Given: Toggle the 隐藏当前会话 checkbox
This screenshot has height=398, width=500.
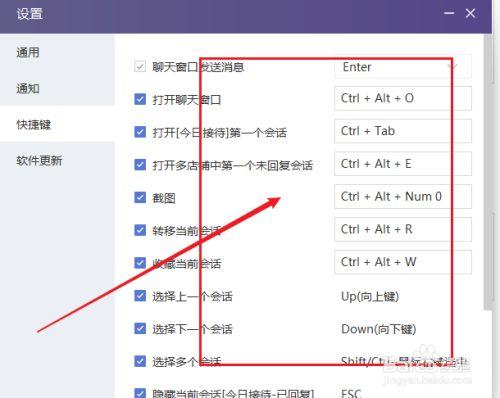Looking at the screenshot, I should point(140,393).
